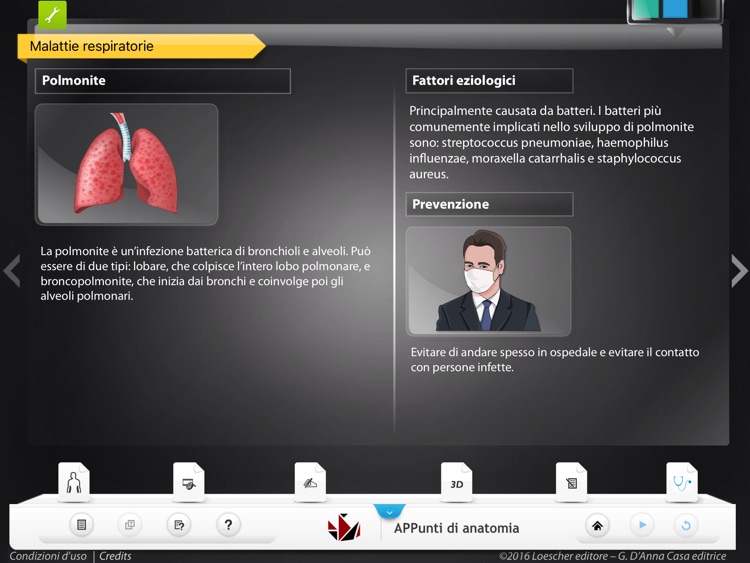
Task: Click the Malattie respiratorie yellow banner
Action: pos(141,46)
